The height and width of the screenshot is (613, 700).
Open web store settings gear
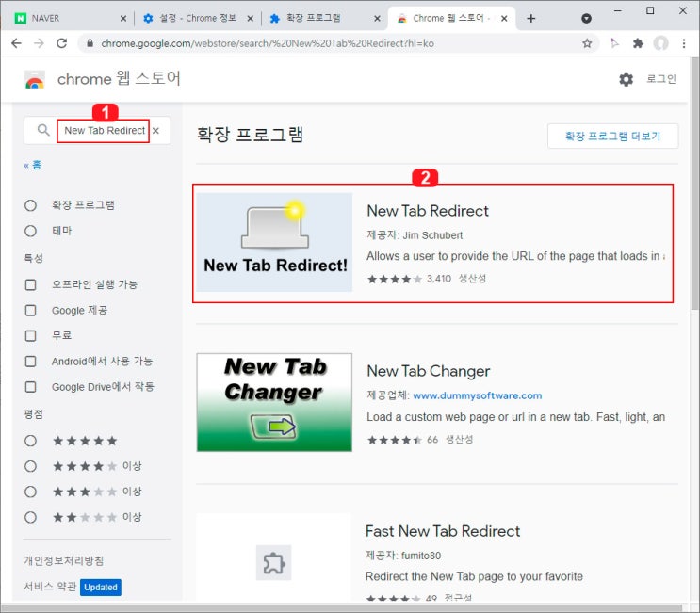click(x=626, y=79)
